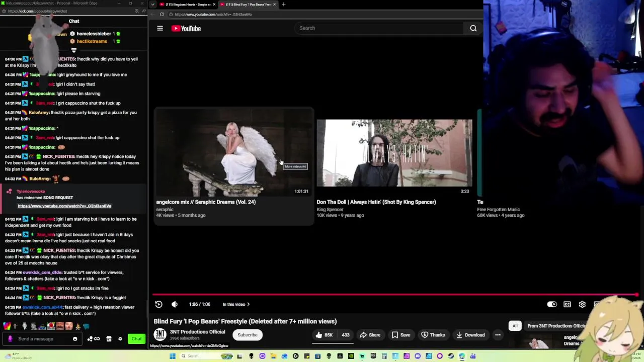Viewport: 644px width, 362px height.
Task: Open the player settings gear
Action: [582, 304]
